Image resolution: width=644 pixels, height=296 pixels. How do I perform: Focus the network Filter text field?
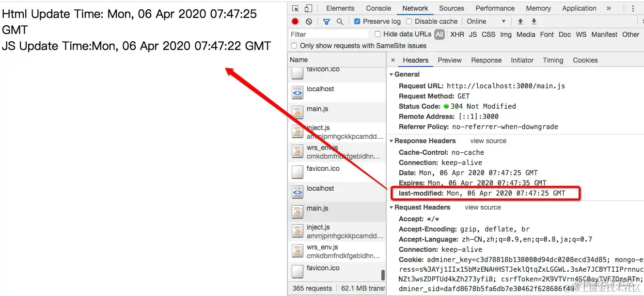pos(329,34)
